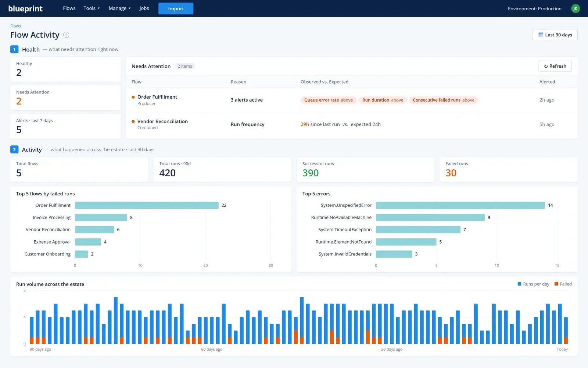Open the Healthy count card
Viewport: 588px width, 368px height.
tap(65, 70)
